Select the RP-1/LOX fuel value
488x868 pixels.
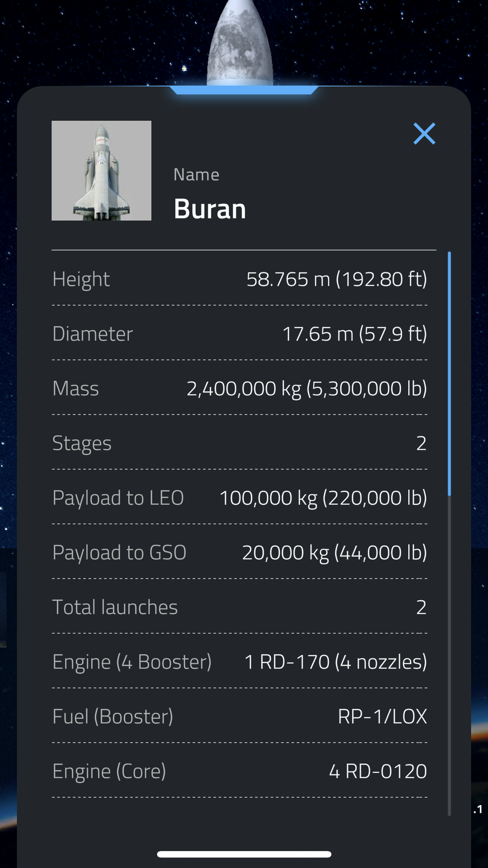(382, 716)
